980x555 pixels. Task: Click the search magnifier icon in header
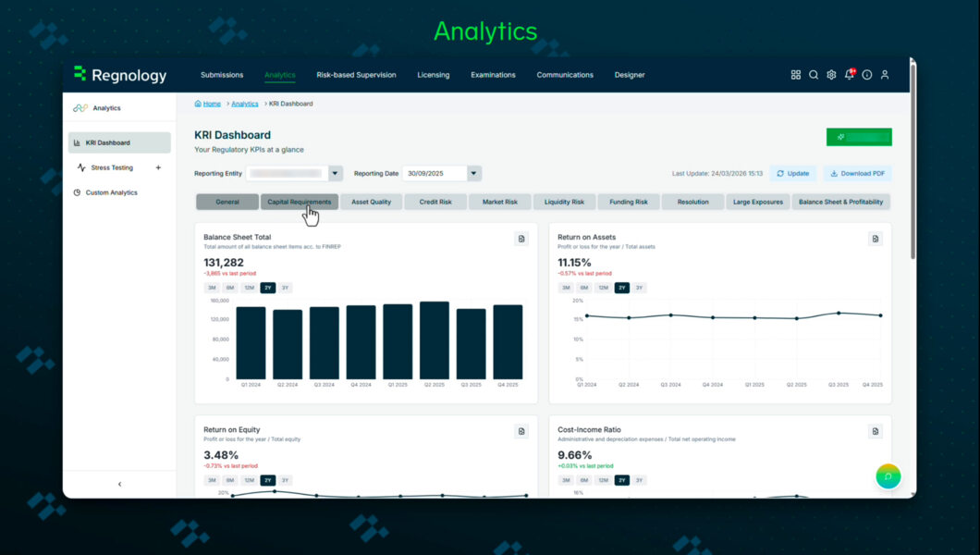click(x=814, y=75)
